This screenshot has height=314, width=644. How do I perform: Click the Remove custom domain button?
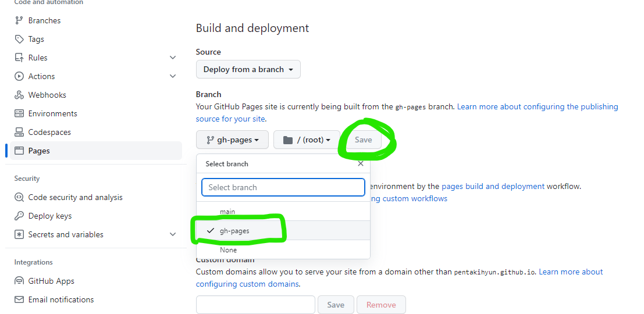tap(381, 305)
